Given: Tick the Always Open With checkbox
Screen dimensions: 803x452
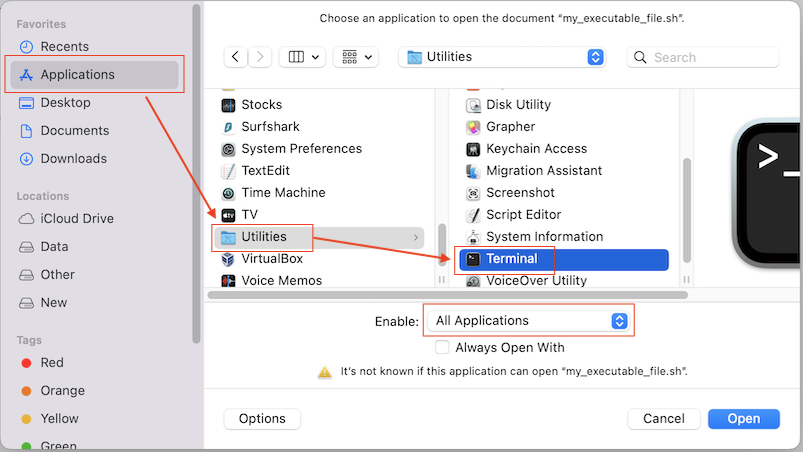Looking at the screenshot, I should (442, 348).
